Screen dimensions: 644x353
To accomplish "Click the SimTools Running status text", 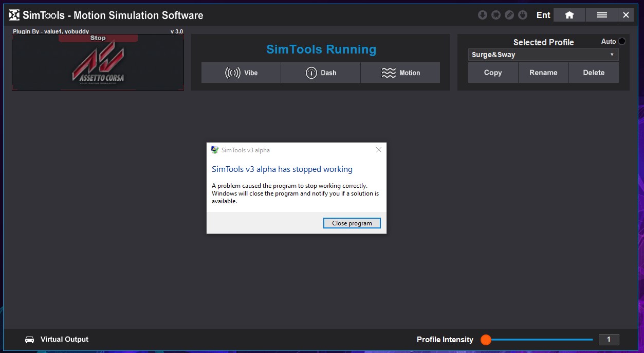I will [321, 49].
